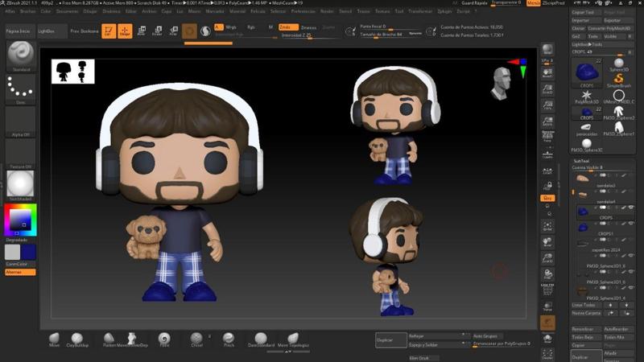
Task: Select the SimpleBrush tool icon
Action: click(618, 80)
